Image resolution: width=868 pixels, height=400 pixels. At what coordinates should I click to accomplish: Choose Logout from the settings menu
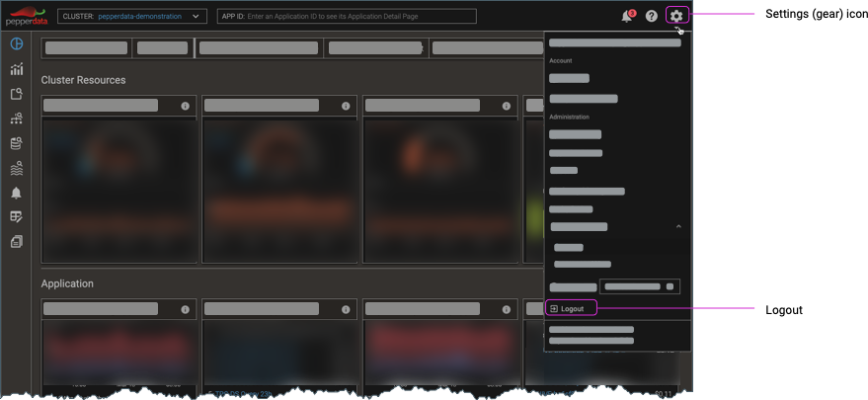click(x=572, y=308)
